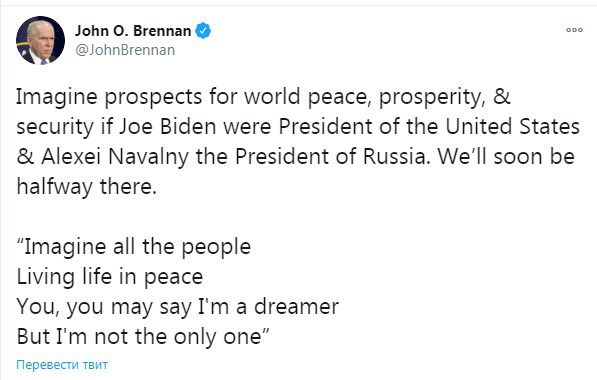Click the tweet line starting "Imagine prospects"
Screen dimensions: 597x380
[x=263, y=97]
